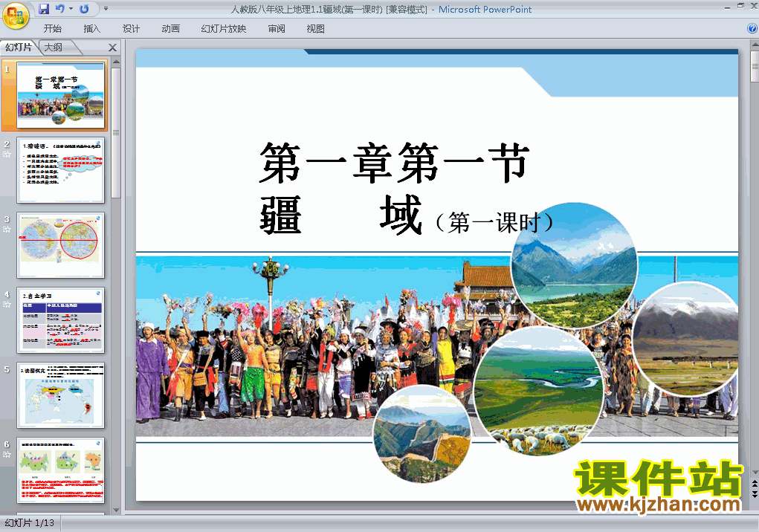Click thumbnail pane scroll up arrow

tap(116, 62)
